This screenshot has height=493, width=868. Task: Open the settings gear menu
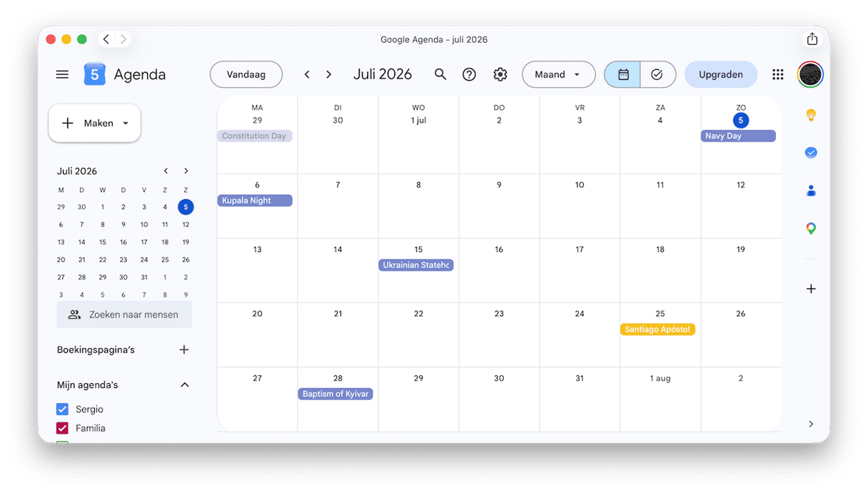[x=500, y=74]
